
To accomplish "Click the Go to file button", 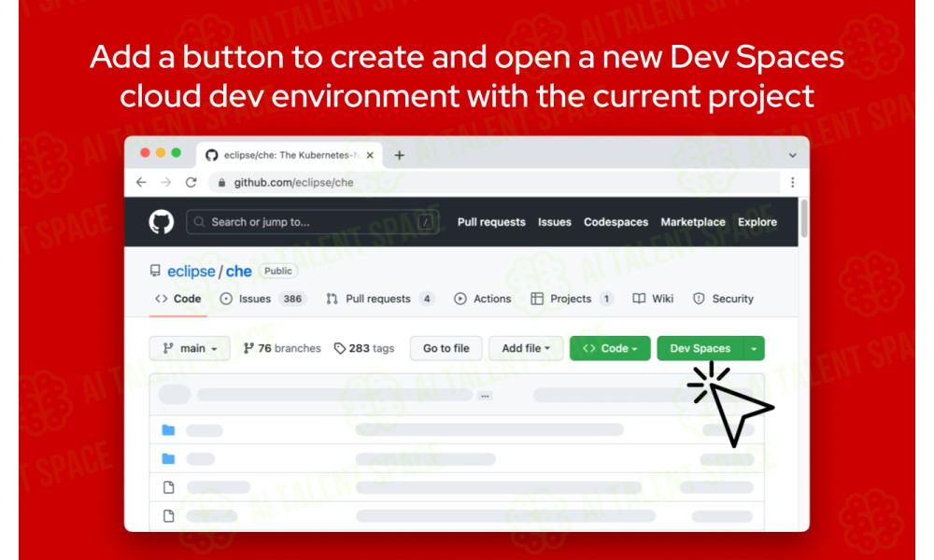I will [x=446, y=348].
